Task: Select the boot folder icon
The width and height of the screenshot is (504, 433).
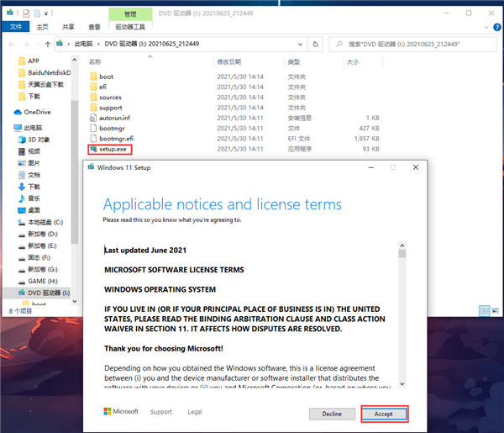Action: [x=92, y=77]
